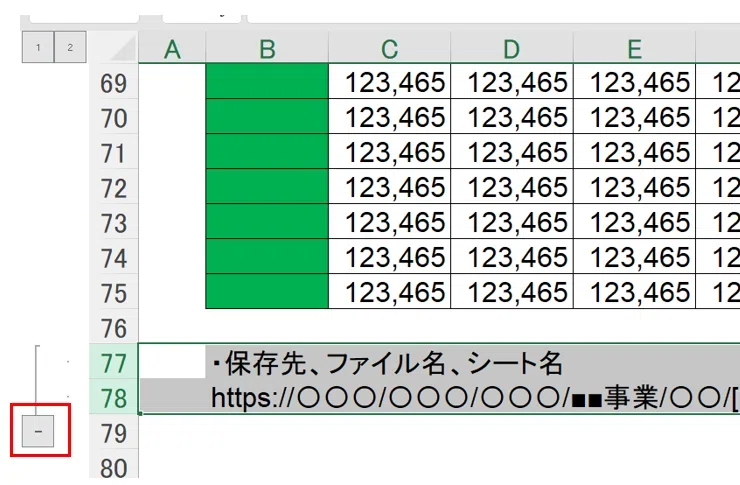
Task: Click cell C75 containing 123,465
Action: click(x=389, y=292)
